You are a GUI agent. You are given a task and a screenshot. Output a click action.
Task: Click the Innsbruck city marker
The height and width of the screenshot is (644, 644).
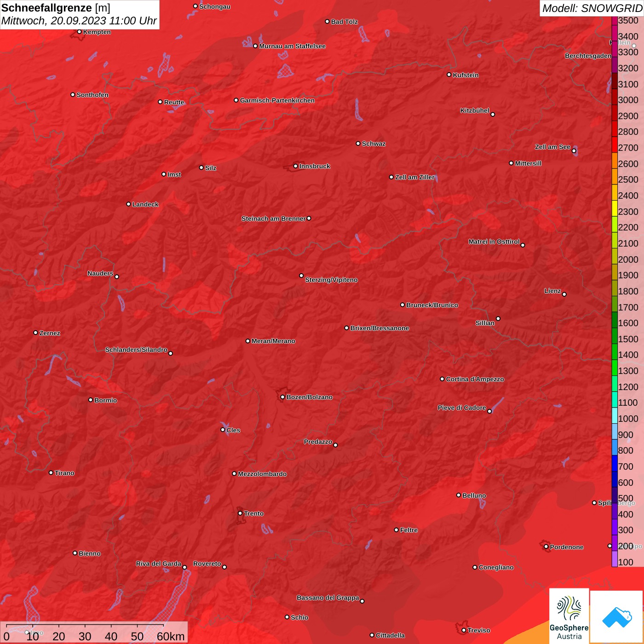pyautogui.click(x=295, y=166)
